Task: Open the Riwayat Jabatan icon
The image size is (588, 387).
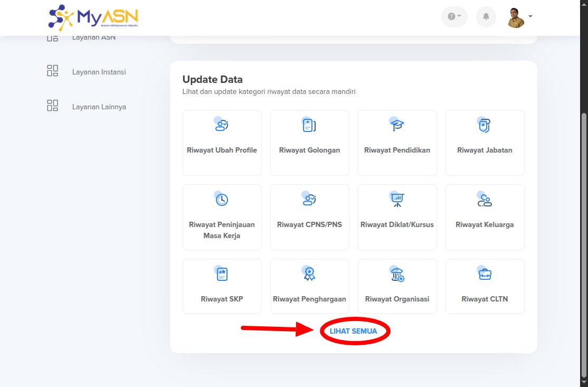Action: 485,125
